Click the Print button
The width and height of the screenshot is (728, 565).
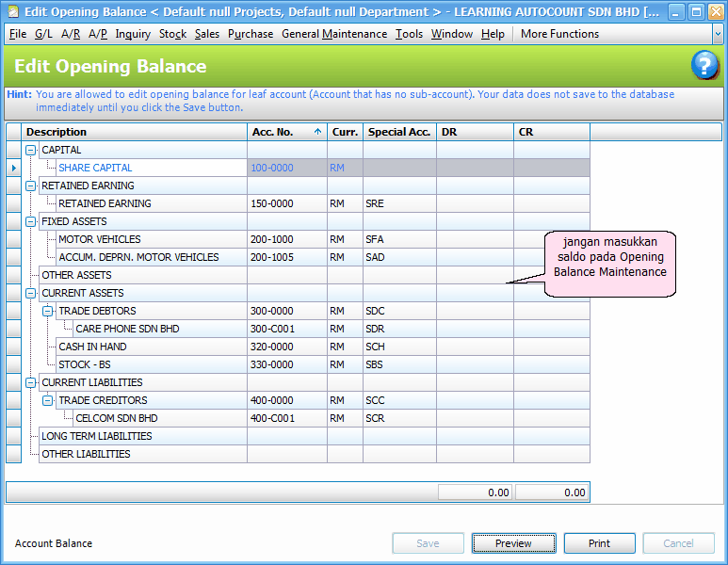[x=599, y=543]
